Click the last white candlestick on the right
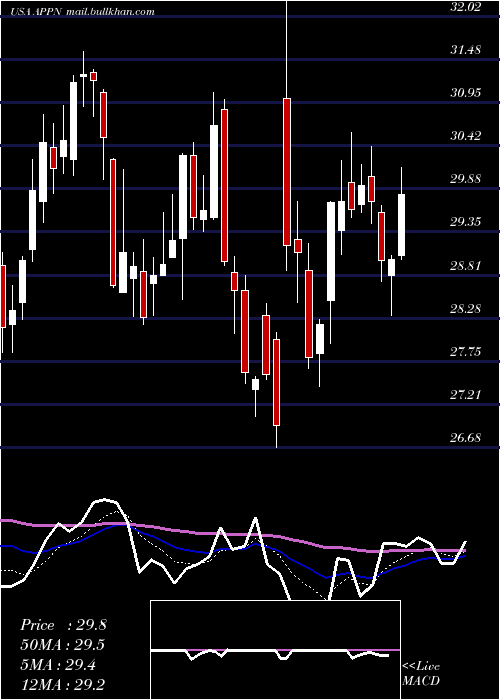The image size is (500, 700). [x=401, y=225]
